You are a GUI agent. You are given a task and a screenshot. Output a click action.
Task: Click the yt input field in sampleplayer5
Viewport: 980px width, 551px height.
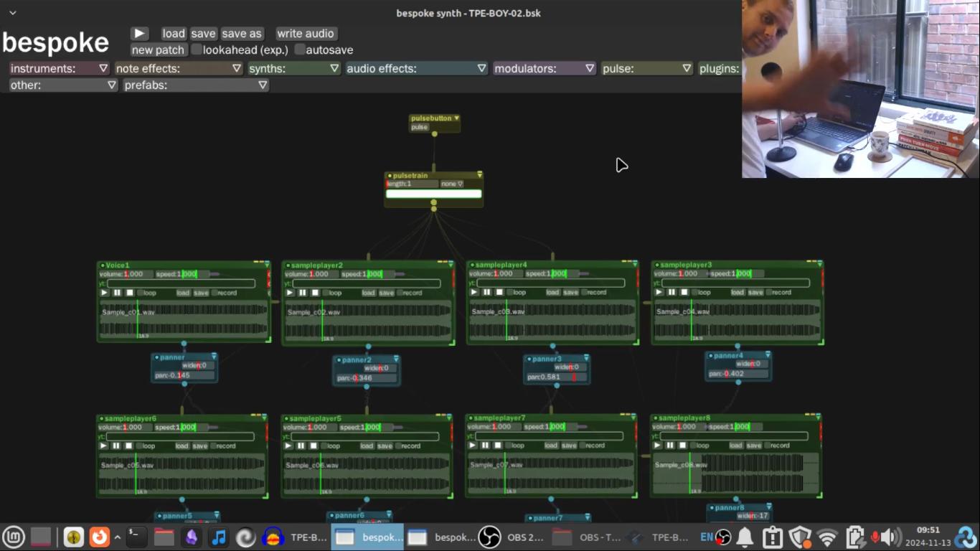point(366,435)
